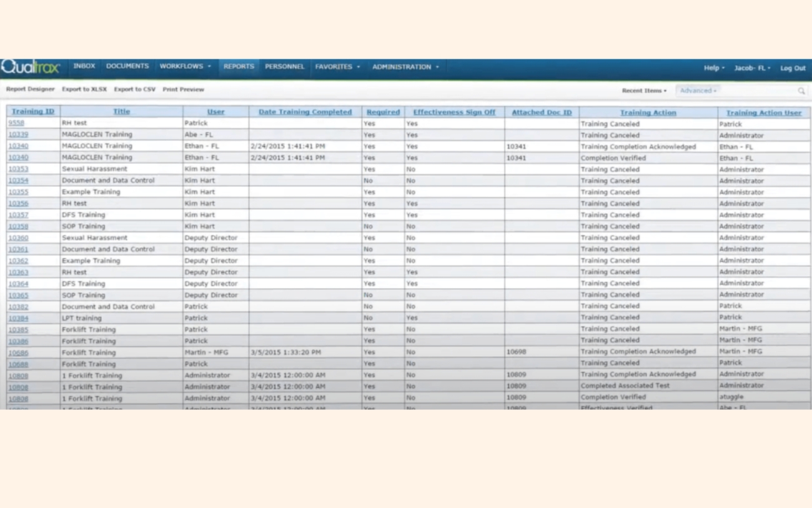This screenshot has width=812, height=508.
Task: Open the Report Designer
Action: (x=31, y=89)
